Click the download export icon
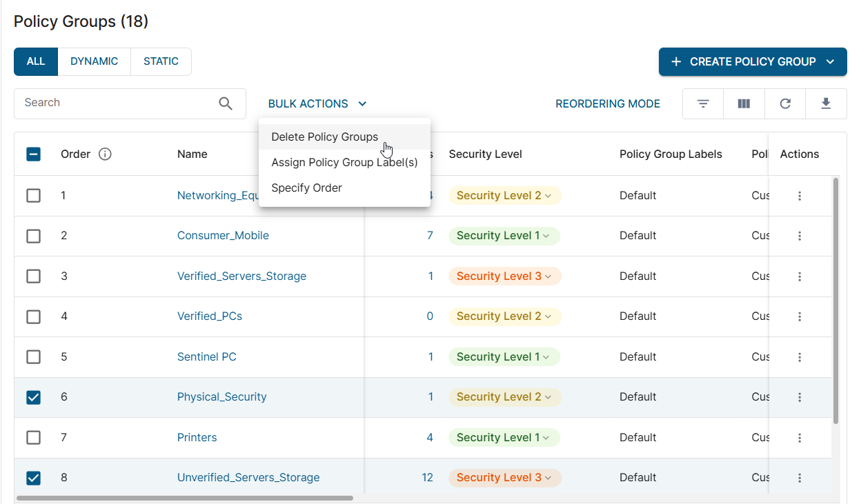 (x=826, y=104)
